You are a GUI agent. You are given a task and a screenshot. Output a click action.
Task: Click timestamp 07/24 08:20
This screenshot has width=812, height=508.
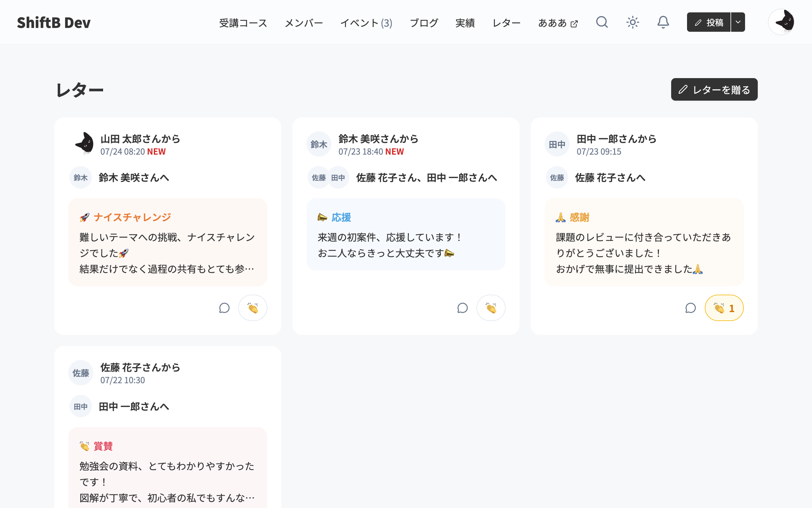coord(122,151)
